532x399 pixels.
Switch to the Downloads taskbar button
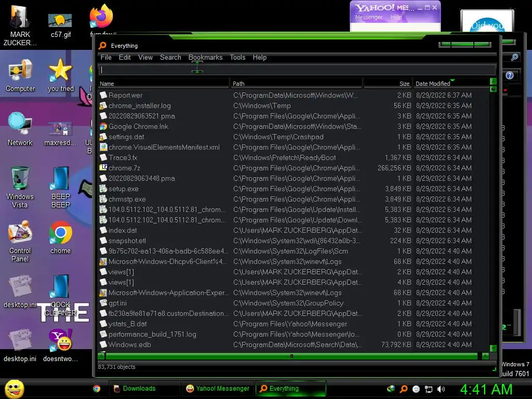144,389
